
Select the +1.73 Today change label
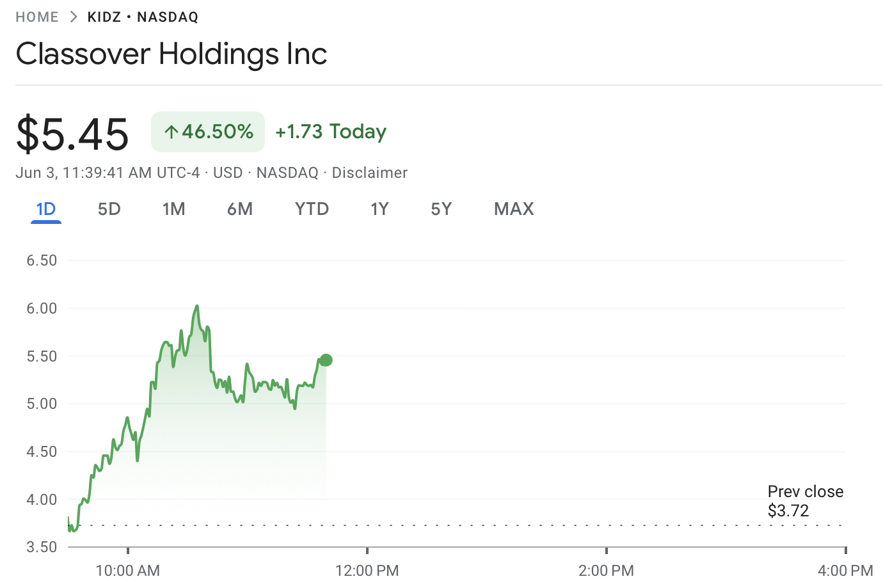331,131
